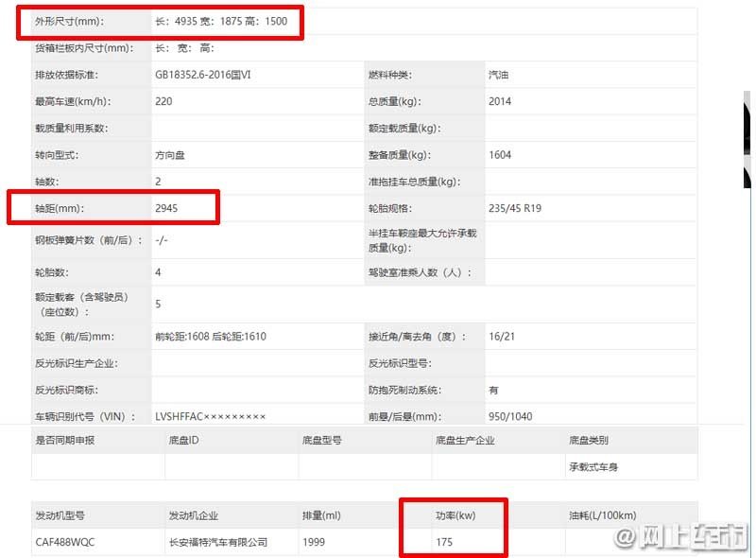Click the 排放依据标准 label

point(66,75)
